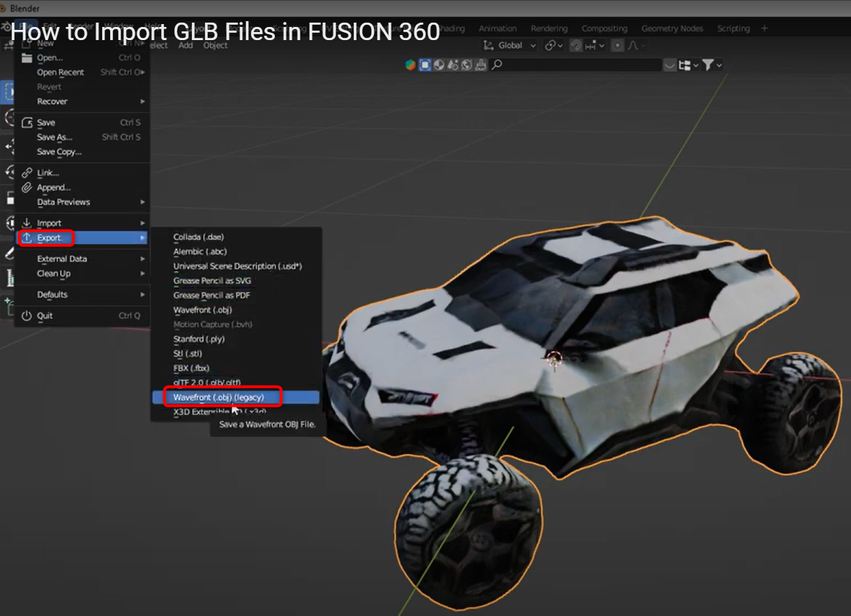Open the display mode tree dropdown
This screenshot has height=616, width=851.
688,65
